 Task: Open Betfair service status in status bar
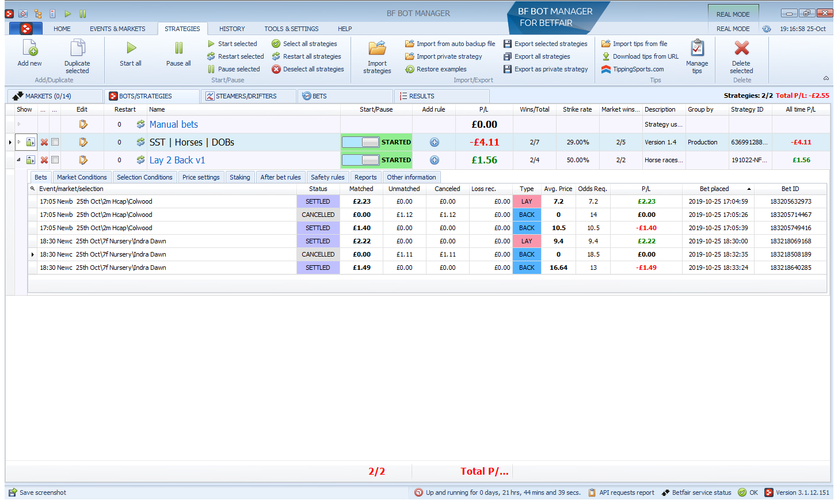point(696,492)
